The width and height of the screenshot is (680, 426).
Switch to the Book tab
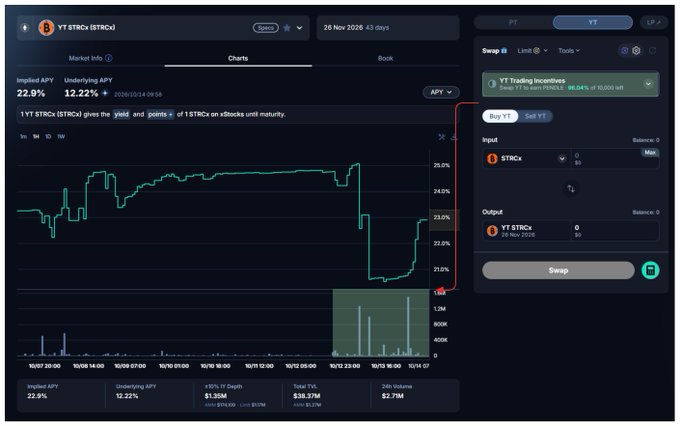coord(385,58)
